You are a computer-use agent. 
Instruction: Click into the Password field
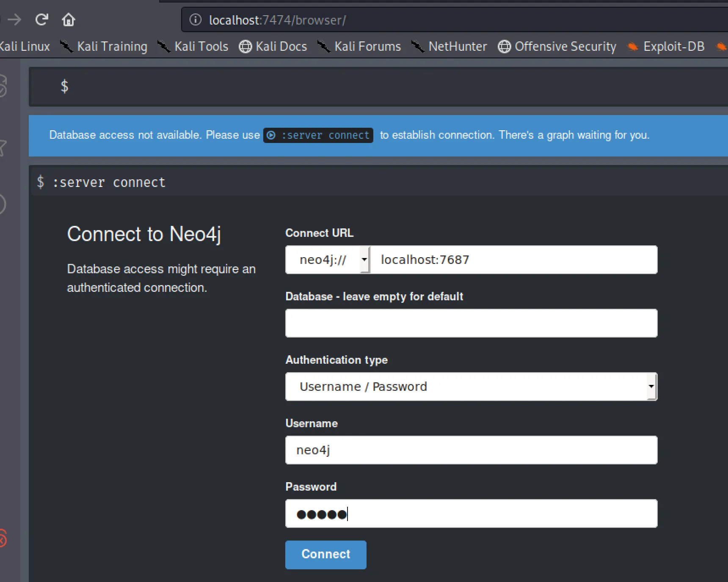click(471, 513)
